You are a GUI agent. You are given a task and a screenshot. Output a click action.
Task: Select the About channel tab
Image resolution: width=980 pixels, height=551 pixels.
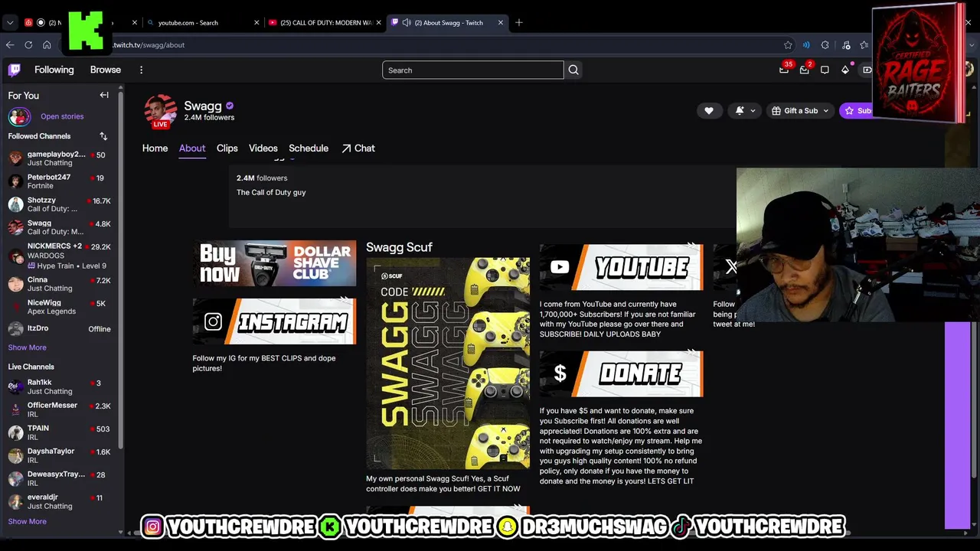click(x=192, y=148)
